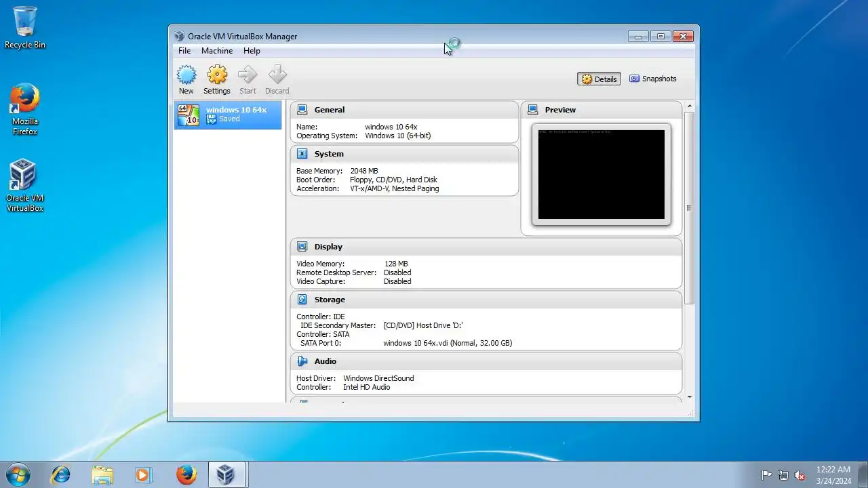Click 'Controller: SATA' storage line
868x488 pixels.
(323, 334)
